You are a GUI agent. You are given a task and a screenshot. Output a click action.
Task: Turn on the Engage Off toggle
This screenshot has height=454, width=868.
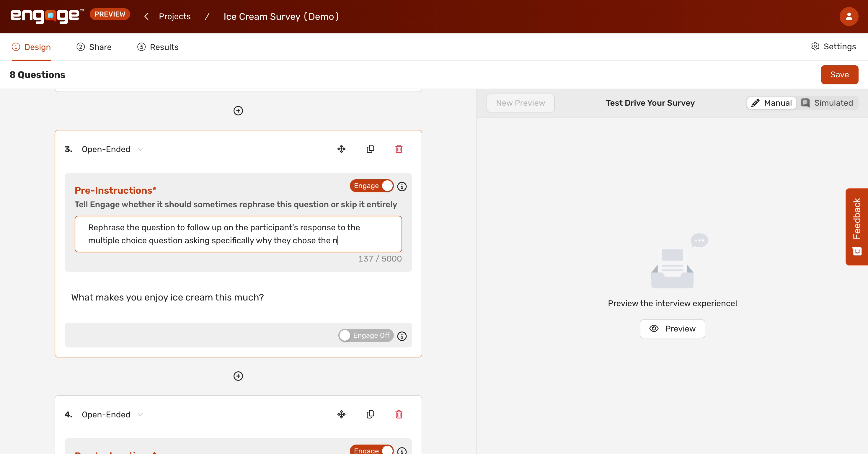click(366, 335)
